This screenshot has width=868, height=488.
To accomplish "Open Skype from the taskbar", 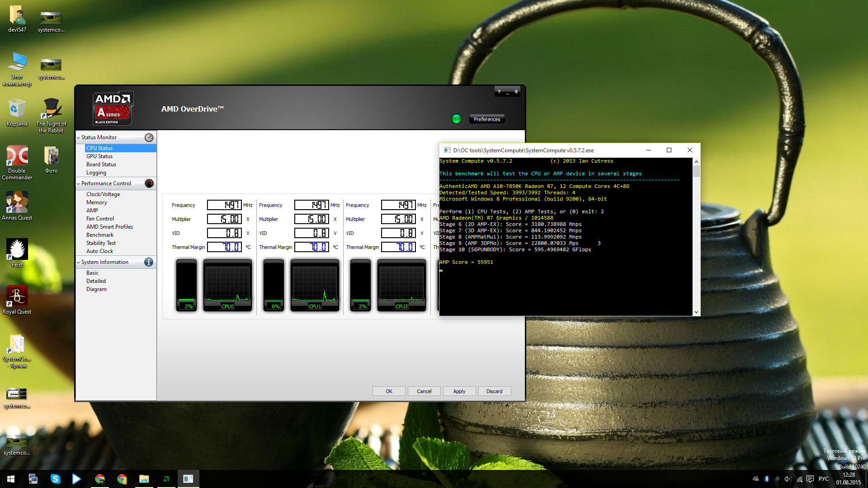I will coord(55,479).
